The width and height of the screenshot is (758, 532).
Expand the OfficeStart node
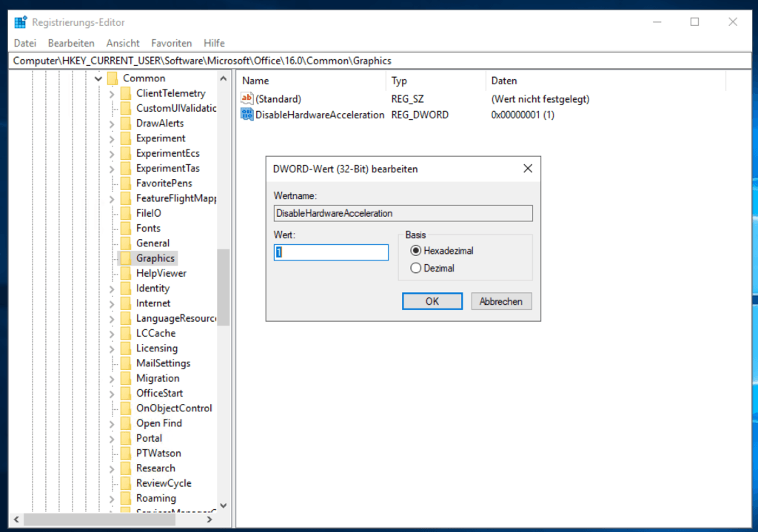pyautogui.click(x=112, y=394)
